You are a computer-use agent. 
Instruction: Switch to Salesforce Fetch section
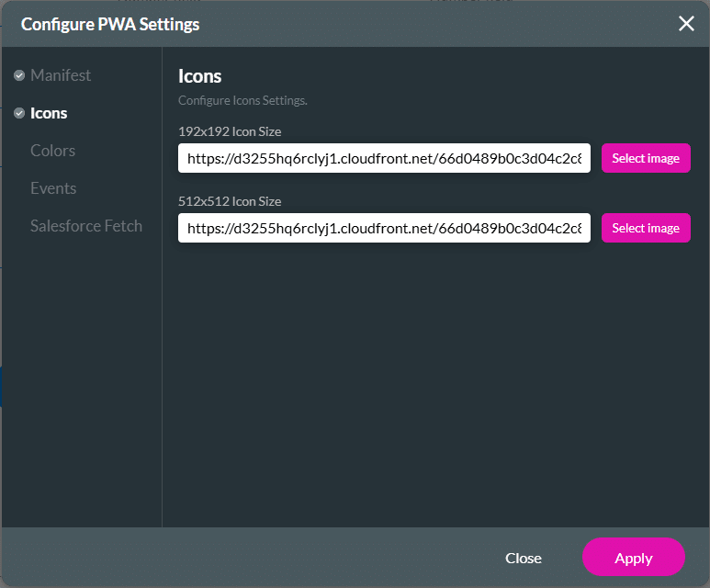86,226
